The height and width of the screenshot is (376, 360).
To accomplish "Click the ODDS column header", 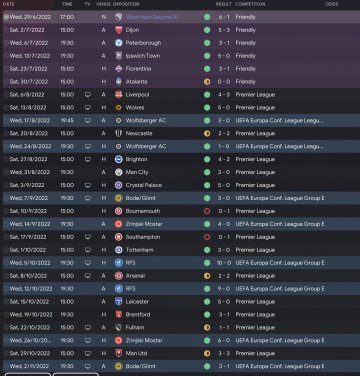I will 332,4.
